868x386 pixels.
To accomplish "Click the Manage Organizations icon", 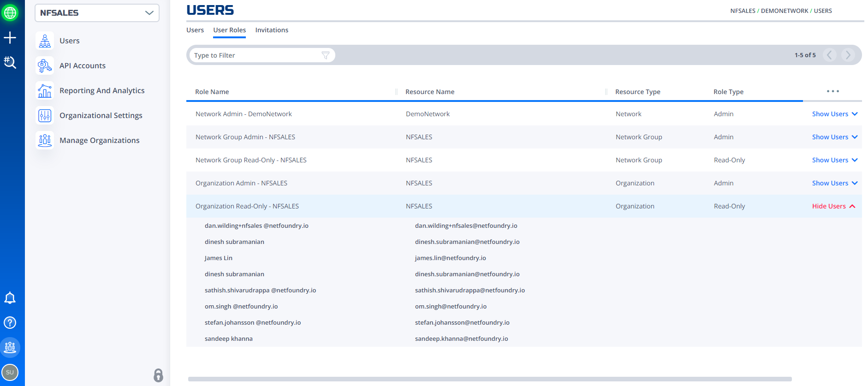I will 45,141.
